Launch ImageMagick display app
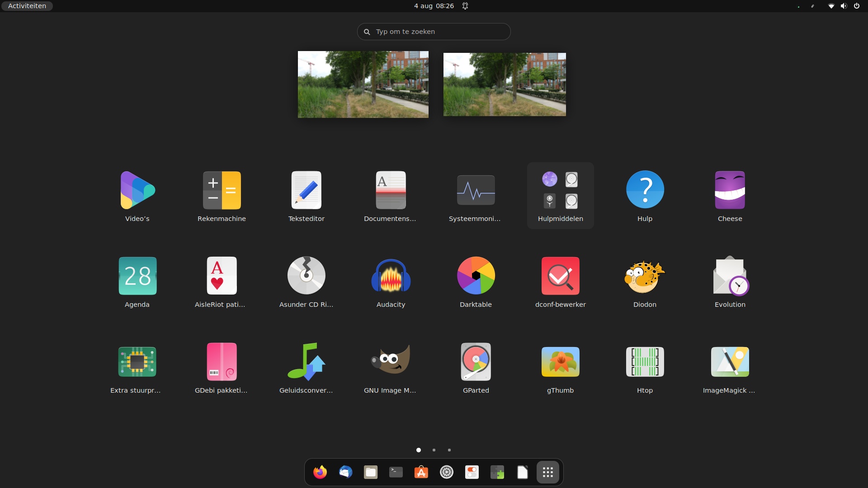Screen dimensions: 868x488 (x=730, y=362)
